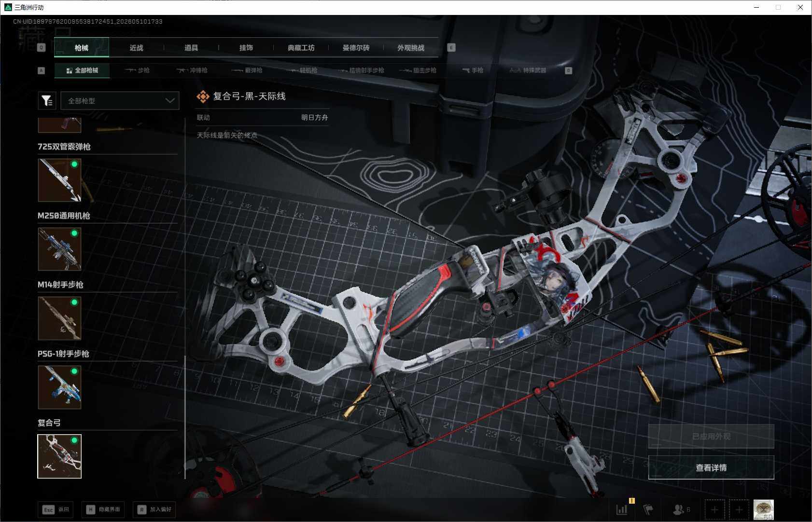Open the flags icon in bottom bar
Screen dimensions: 812x522
tap(648, 509)
